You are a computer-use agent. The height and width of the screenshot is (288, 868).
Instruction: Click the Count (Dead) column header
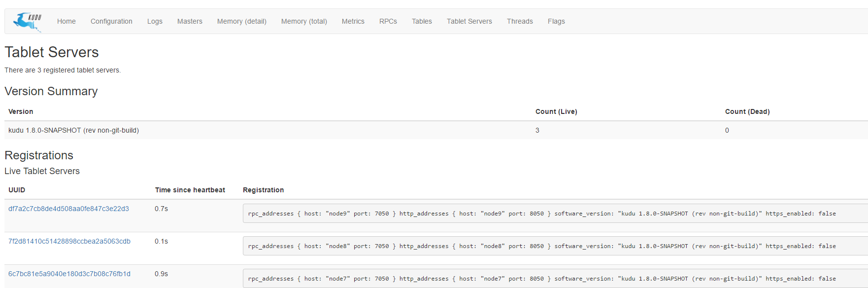(747, 111)
